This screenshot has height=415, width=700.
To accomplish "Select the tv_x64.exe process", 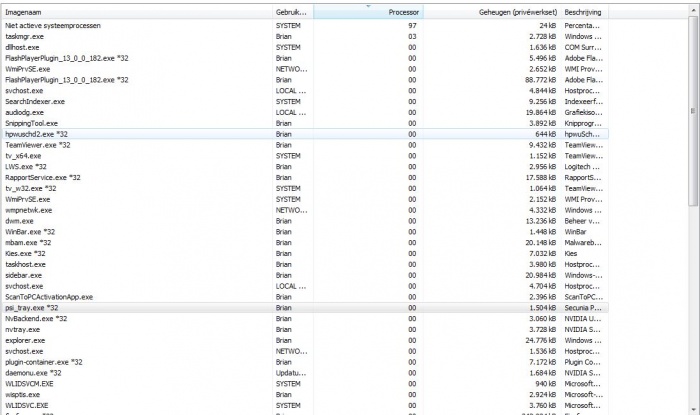I will 305,156.
